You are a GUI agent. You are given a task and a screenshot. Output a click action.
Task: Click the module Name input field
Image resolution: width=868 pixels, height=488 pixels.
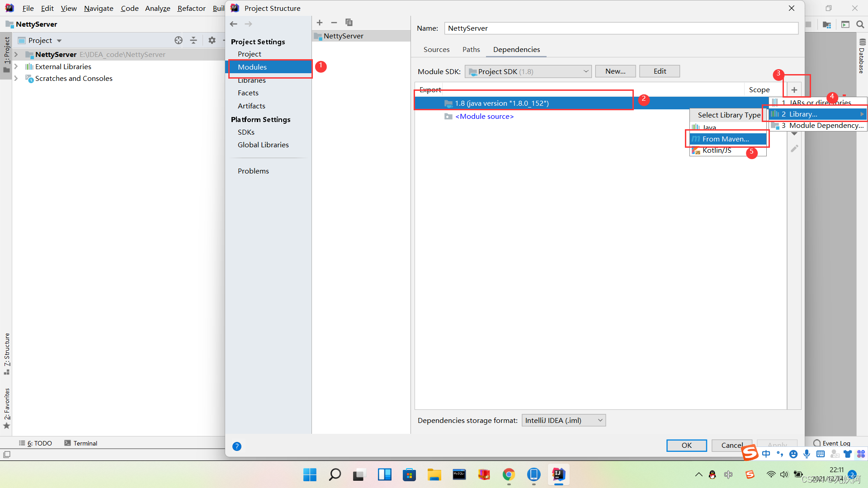coord(621,28)
